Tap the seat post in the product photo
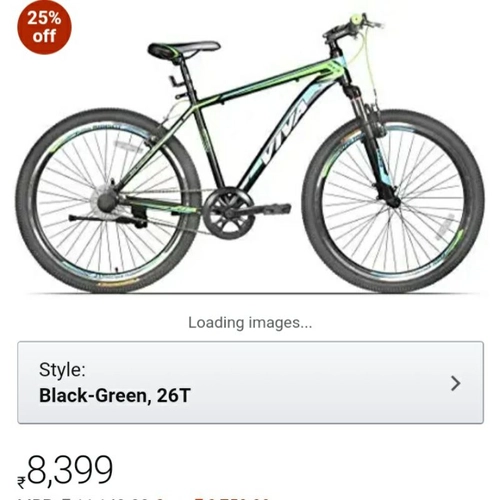The height and width of the screenshot is (500, 500). click(x=187, y=78)
